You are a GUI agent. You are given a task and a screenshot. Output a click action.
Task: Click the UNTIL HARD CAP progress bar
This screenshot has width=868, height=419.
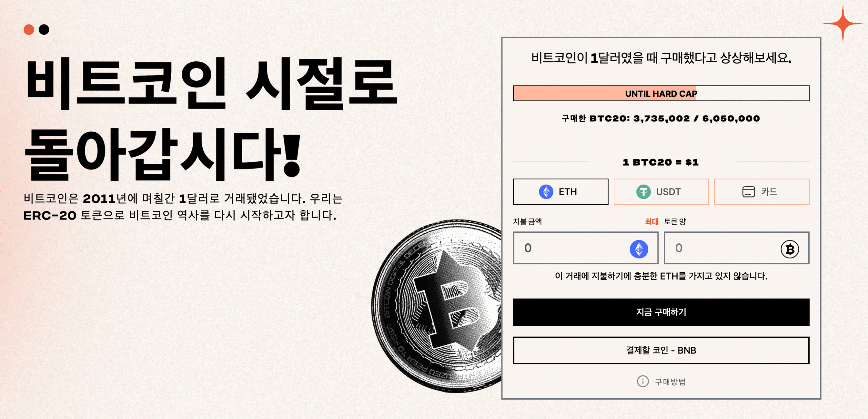click(661, 93)
